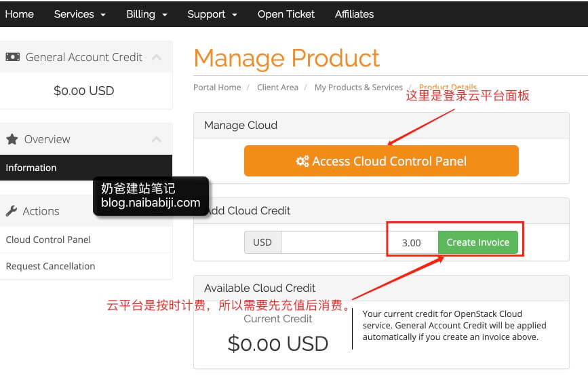588x378 pixels.
Task: Open the Services dropdown menu
Action: [x=79, y=14]
